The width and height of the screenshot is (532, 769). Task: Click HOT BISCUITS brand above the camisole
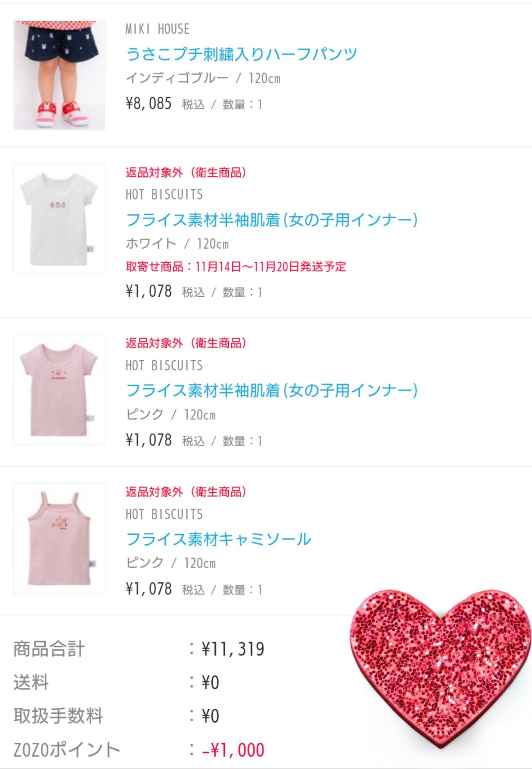tap(164, 514)
